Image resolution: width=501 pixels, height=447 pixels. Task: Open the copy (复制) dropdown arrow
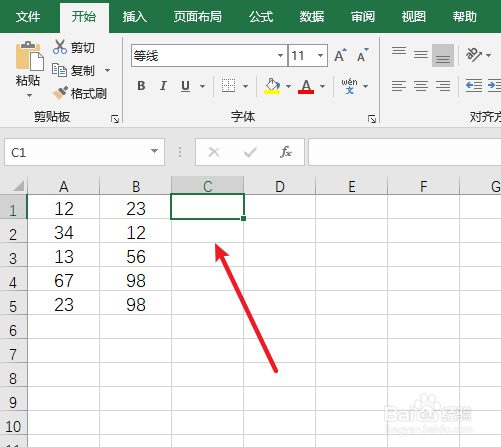point(107,70)
